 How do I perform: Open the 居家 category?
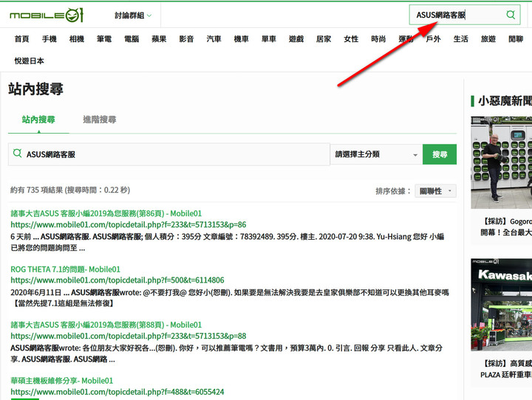click(x=324, y=39)
